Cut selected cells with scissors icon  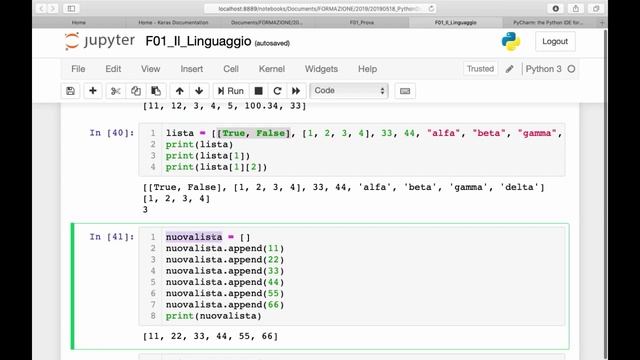(x=116, y=91)
